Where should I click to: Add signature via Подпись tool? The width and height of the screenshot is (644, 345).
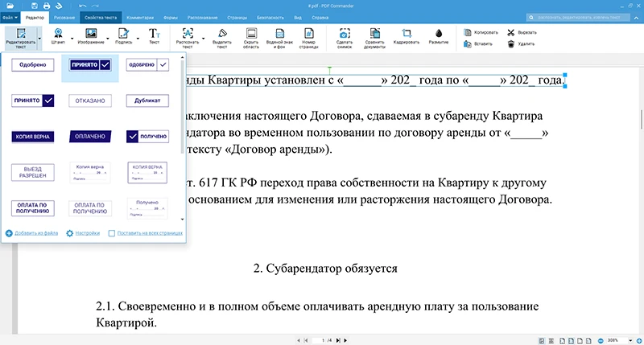click(x=123, y=36)
